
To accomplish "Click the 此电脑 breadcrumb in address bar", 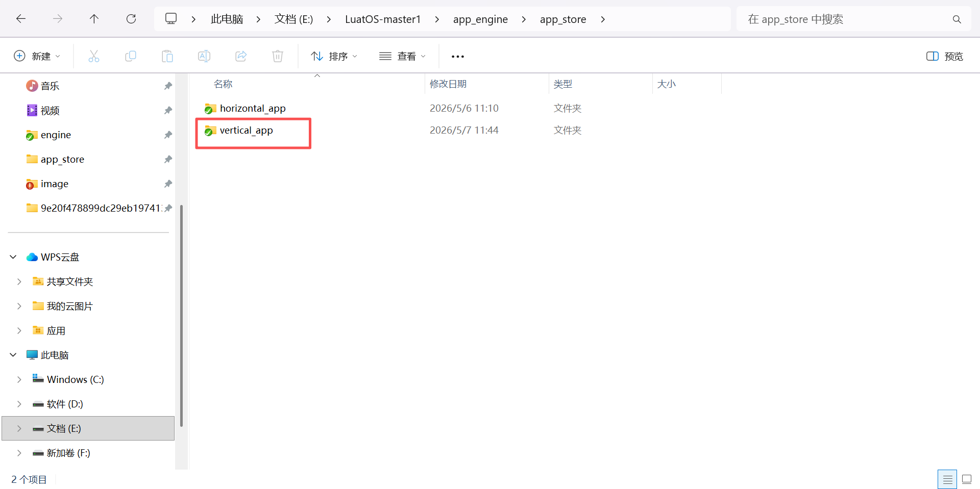I will pyautogui.click(x=227, y=19).
